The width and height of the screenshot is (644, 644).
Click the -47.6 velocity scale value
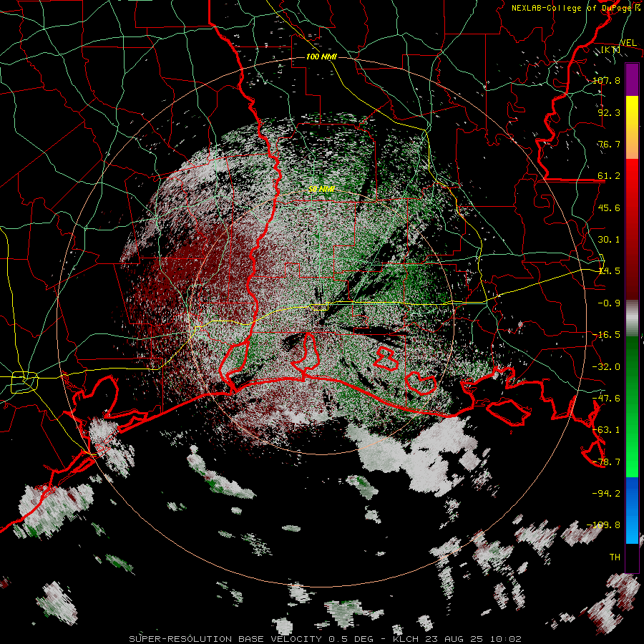(606, 398)
